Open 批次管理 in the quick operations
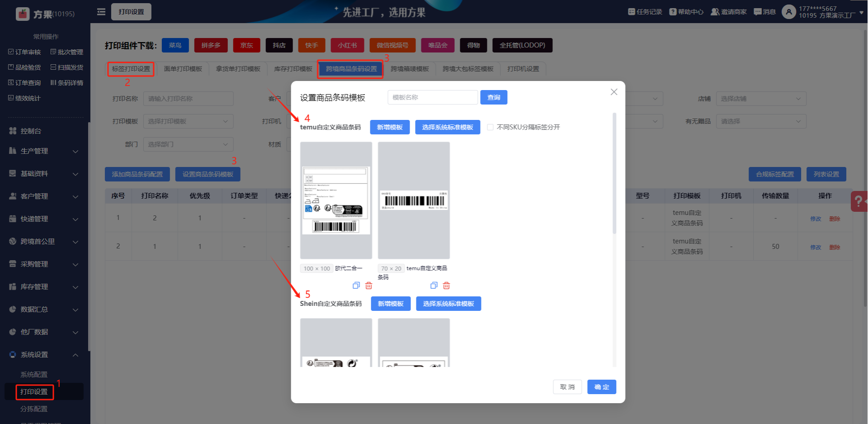868x424 pixels. (x=67, y=52)
